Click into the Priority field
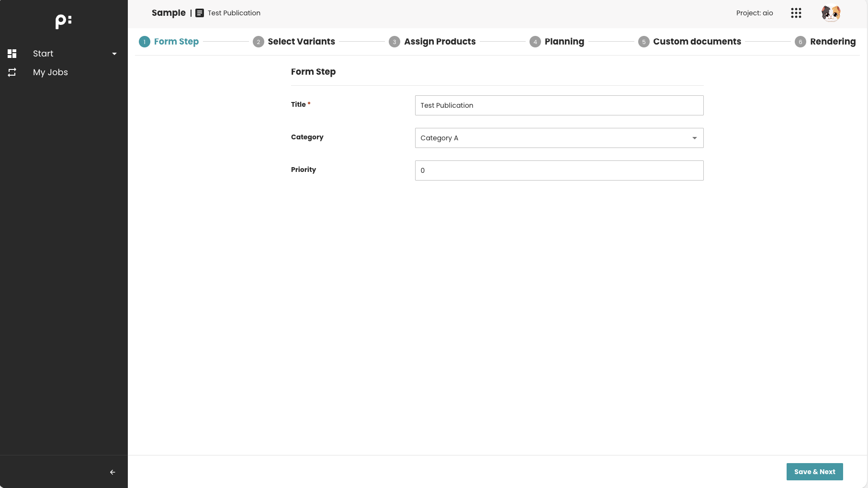868x488 pixels. point(559,170)
